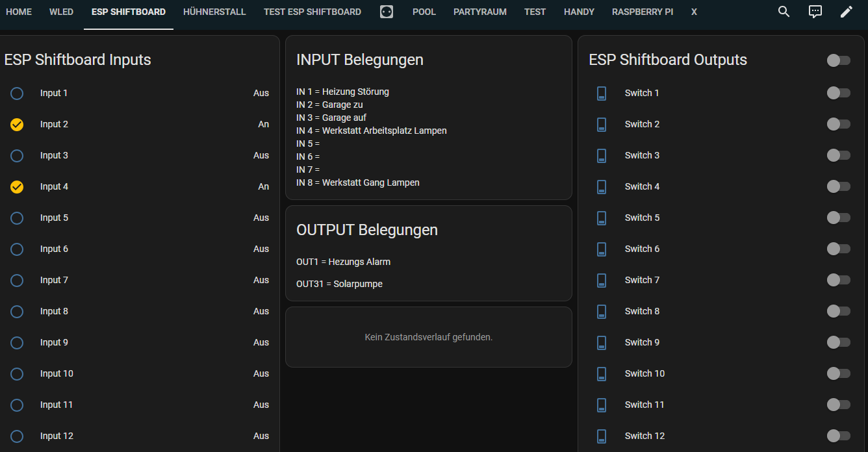Image resolution: width=868 pixels, height=452 pixels.
Task: Click the Input 8 entity row
Action: click(x=54, y=311)
